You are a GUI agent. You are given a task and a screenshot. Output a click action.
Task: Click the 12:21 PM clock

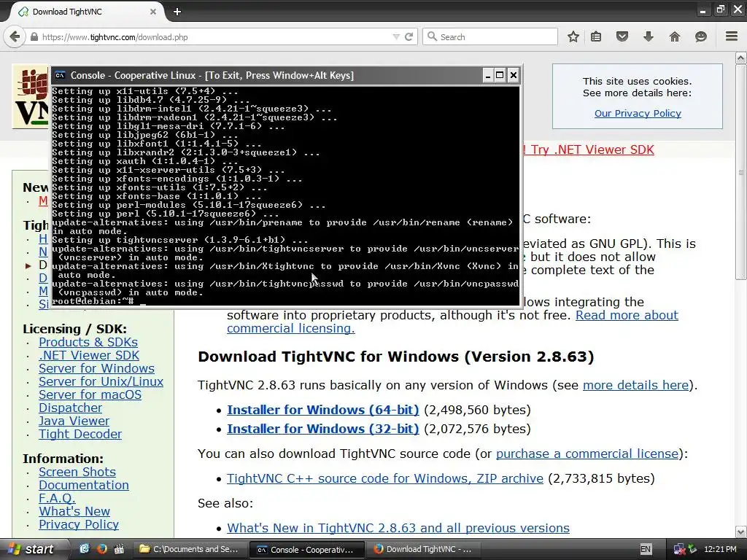tap(720, 549)
